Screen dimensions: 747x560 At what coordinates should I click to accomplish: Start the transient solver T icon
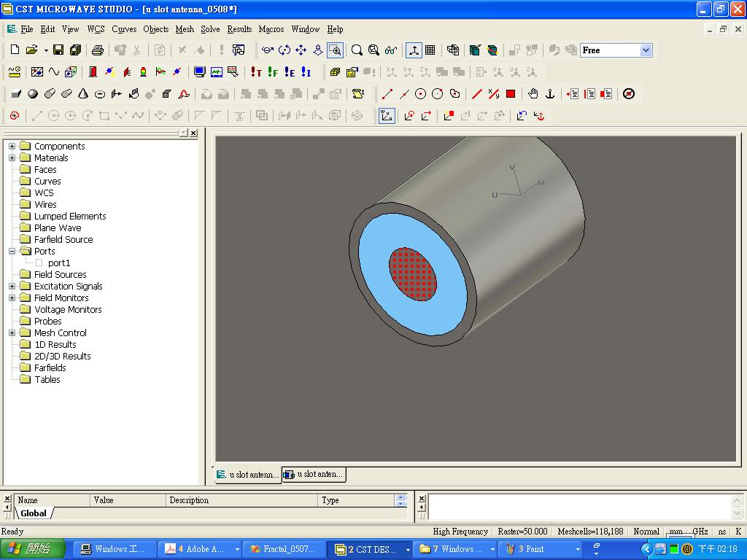256,72
